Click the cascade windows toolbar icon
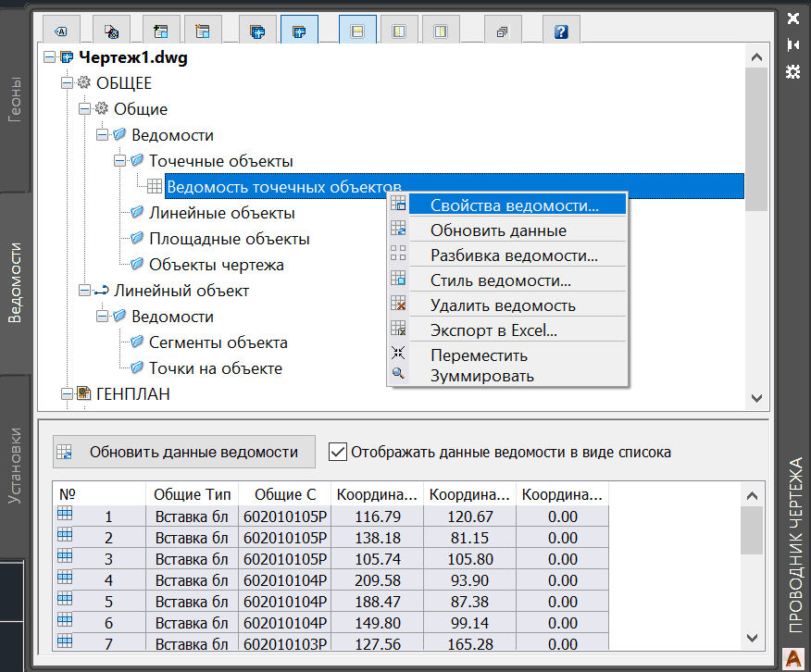The image size is (811, 672). point(502,31)
